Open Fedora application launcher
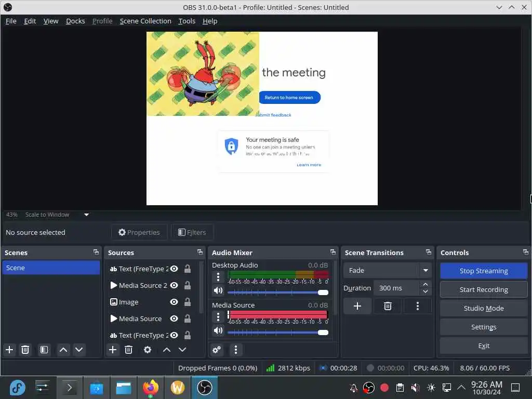 [x=17, y=388]
